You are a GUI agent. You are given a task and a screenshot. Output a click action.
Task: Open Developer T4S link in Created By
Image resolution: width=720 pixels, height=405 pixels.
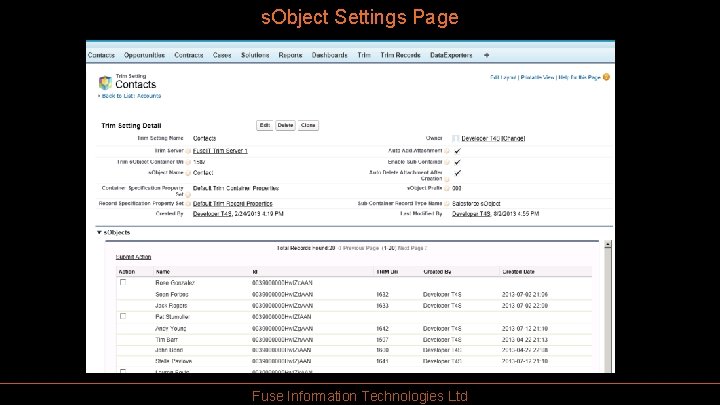[x=212, y=214]
